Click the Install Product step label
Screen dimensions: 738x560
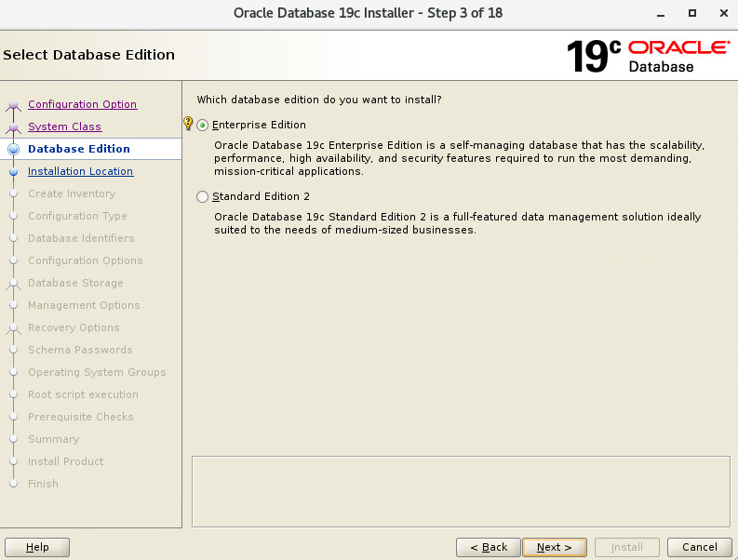pos(65,461)
